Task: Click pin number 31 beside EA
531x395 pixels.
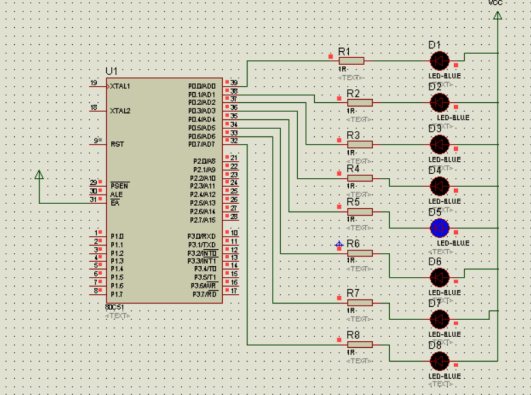Action: click(93, 200)
